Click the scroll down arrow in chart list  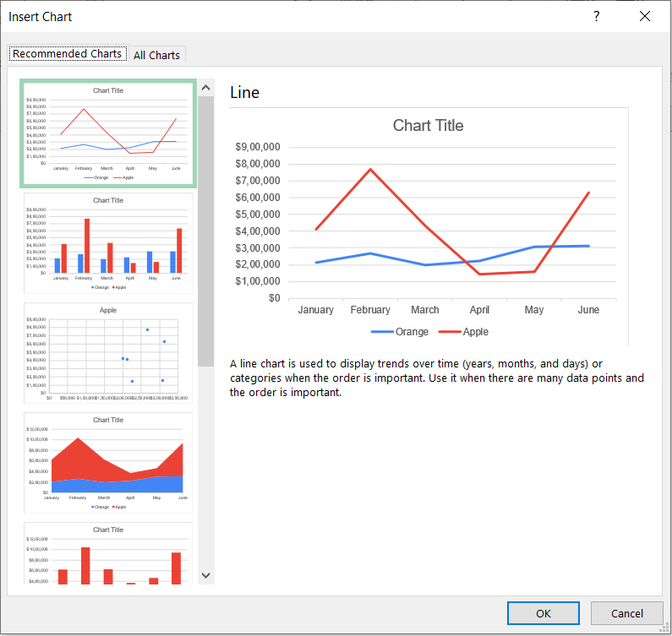[205, 575]
